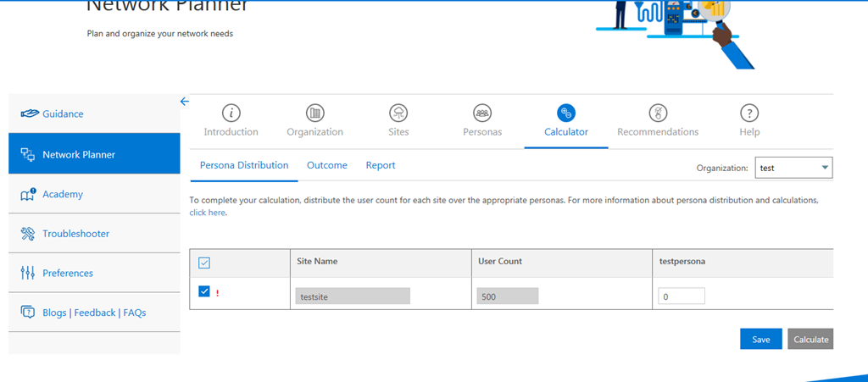
Task: Go to the Personas people icon
Action: [482, 113]
